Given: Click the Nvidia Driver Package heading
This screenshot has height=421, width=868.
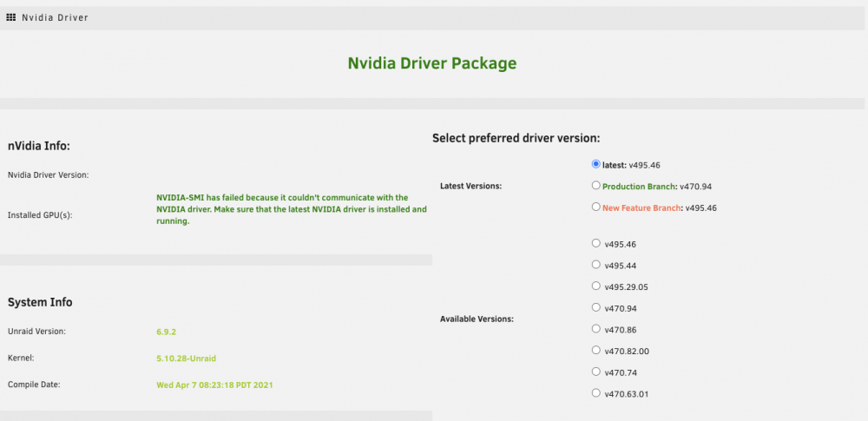Looking at the screenshot, I should tap(431, 63).
